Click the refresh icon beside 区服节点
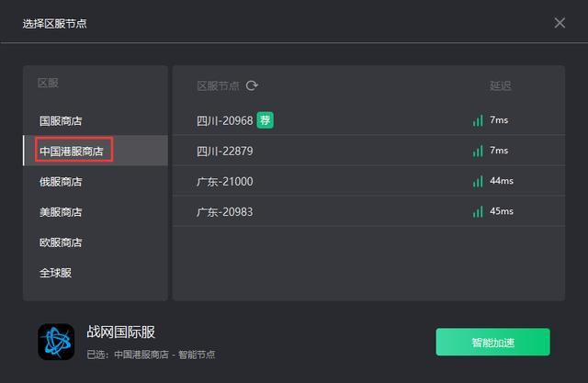 (252, 85)
